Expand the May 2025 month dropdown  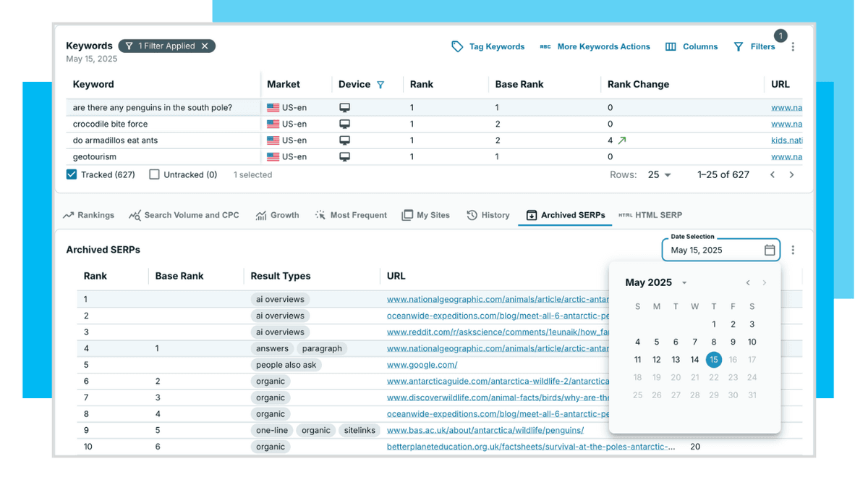pos(684,283)
